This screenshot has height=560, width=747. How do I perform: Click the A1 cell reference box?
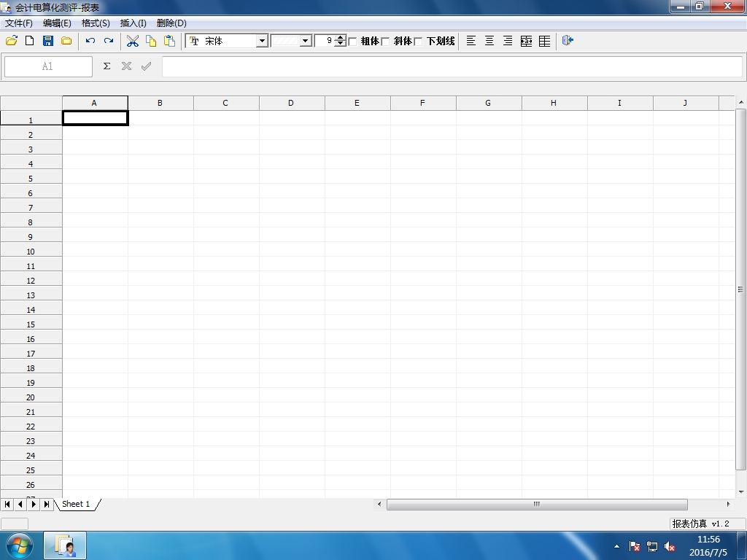coord(48,66)
